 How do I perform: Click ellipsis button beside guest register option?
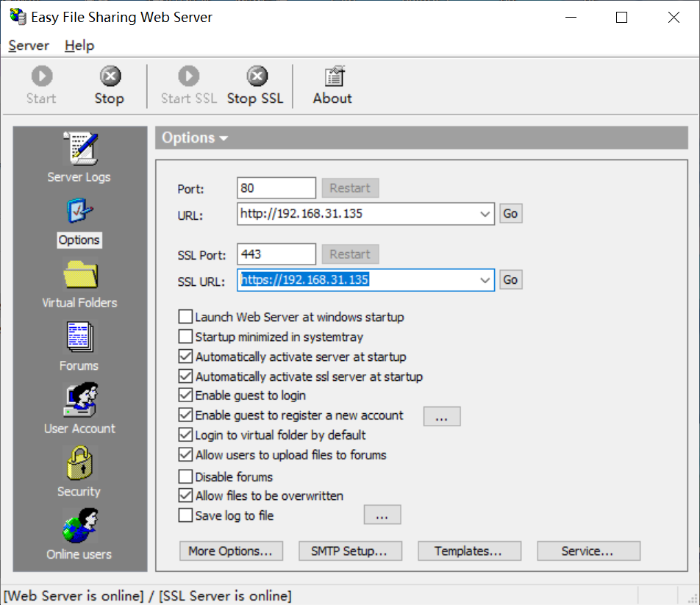441,416
